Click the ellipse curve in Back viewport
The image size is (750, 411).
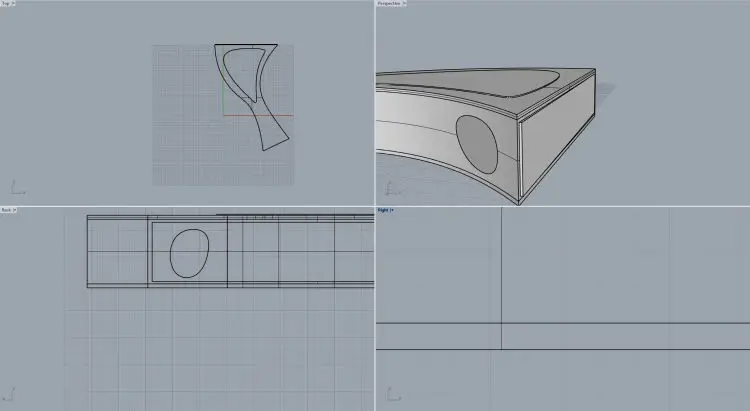pyautogui.click(x=189, y=253)
